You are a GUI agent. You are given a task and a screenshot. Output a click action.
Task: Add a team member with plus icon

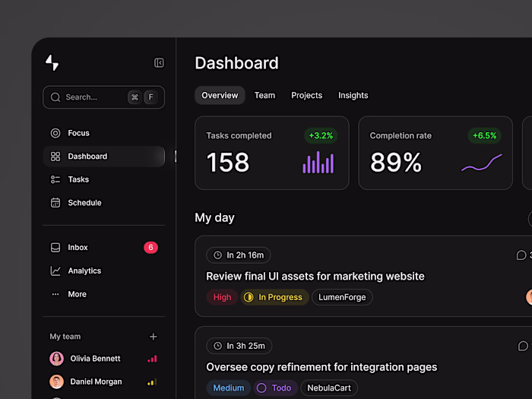[x=153, y=337]
